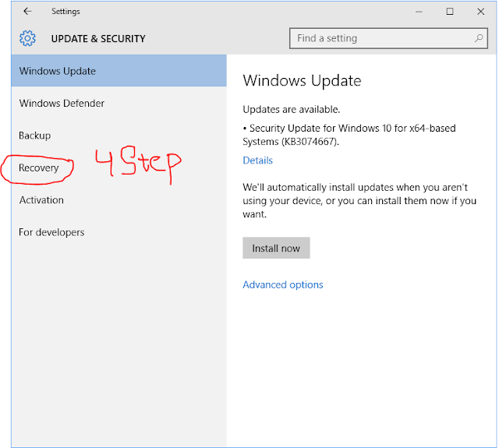Close the Settings window
This screenshot has width=499, height=448.
[480, 12]
